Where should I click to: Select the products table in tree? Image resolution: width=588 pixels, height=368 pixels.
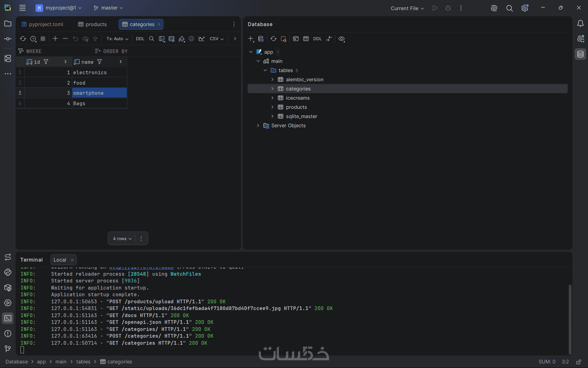click(296, 107)
